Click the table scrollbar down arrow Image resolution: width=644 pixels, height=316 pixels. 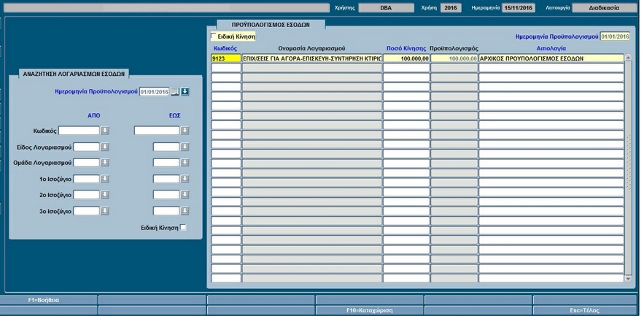(x=628, y=279)
